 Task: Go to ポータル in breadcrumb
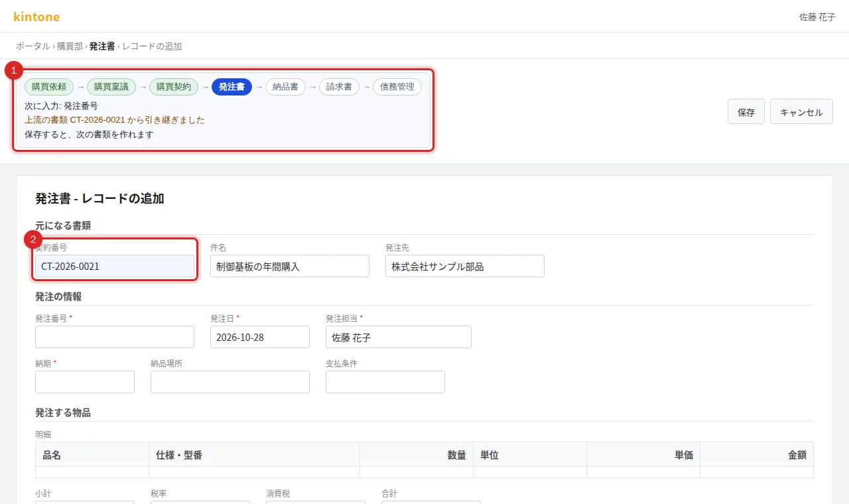33,46
